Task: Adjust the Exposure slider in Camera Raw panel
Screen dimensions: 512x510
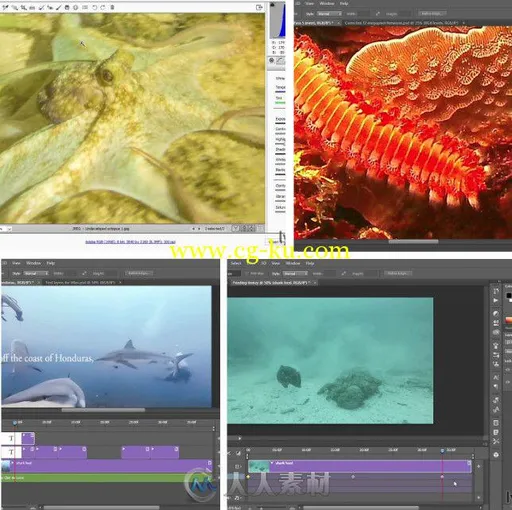Action: [x=280, y=123]
